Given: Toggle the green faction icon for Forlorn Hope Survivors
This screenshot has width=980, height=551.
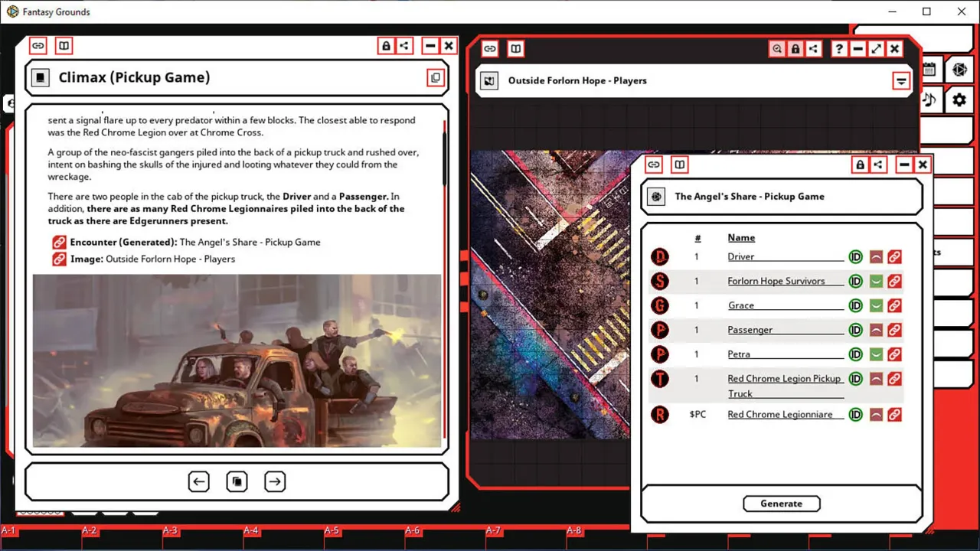Looking at the screenshot, I should click(x=876, y=281).
